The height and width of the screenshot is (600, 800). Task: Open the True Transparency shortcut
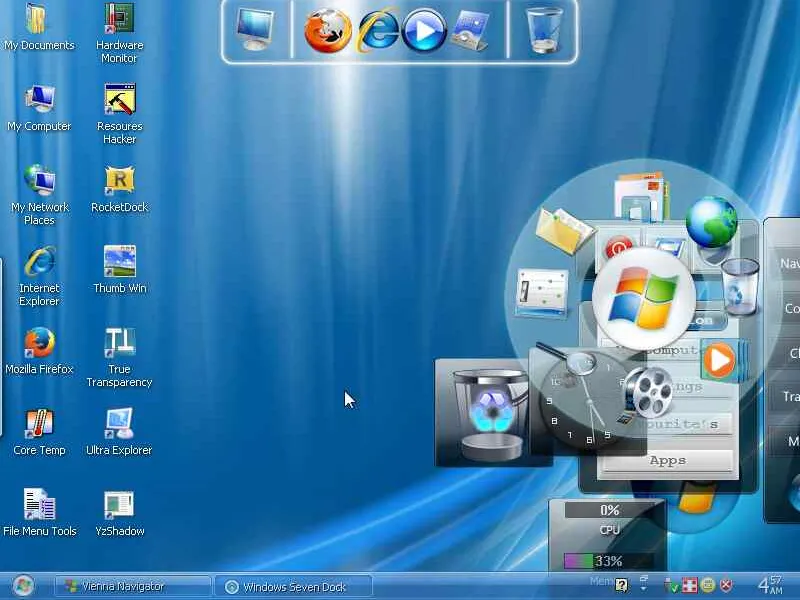[119, 357]
